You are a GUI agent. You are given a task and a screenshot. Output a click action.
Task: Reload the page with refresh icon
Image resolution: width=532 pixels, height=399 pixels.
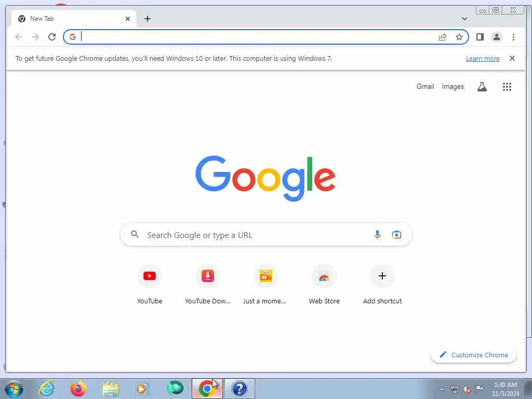coord(52,37)
